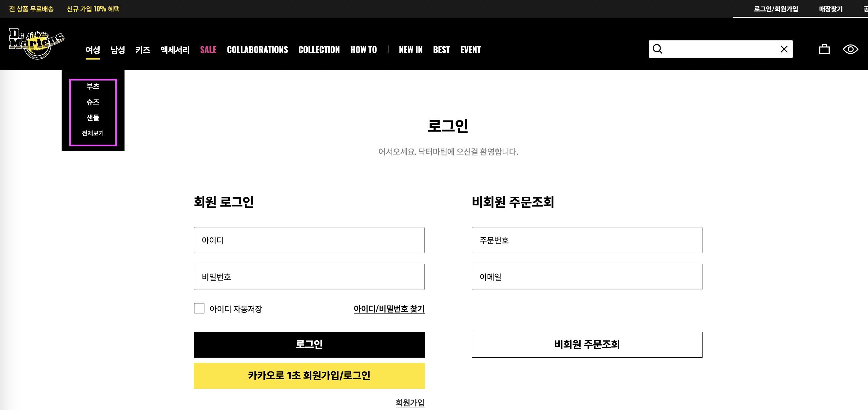This screenshot has height=410, width=868.
Task: Click the yellow Kakao login button
Action: click(309, 375)
